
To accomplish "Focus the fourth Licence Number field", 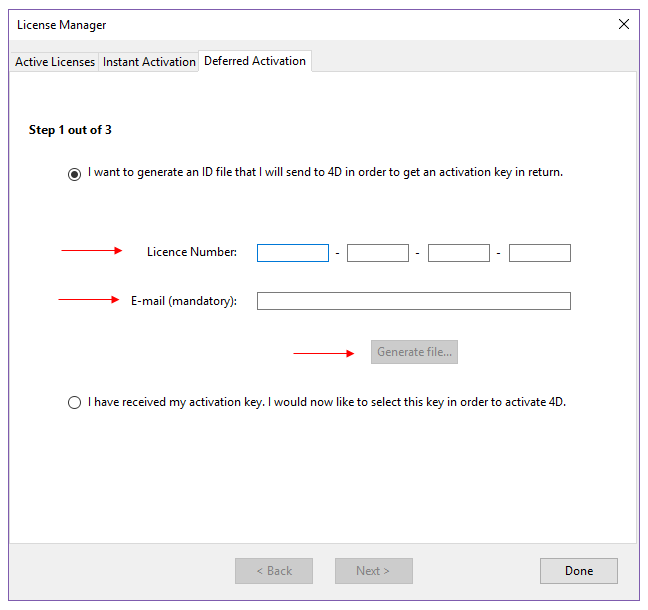I will [539, 253].
